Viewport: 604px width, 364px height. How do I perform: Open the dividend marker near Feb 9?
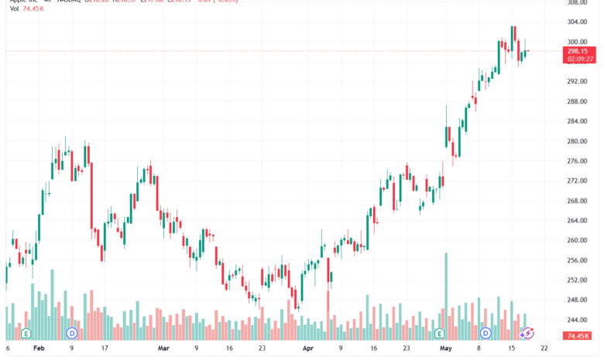point(72,333)
